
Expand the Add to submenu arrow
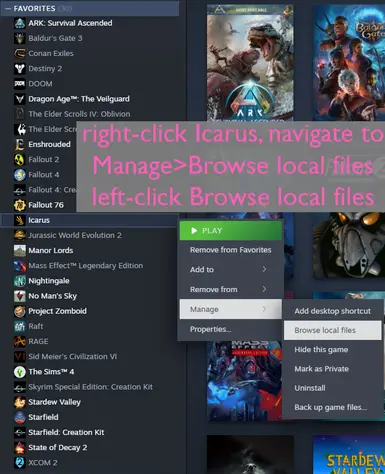264,269
